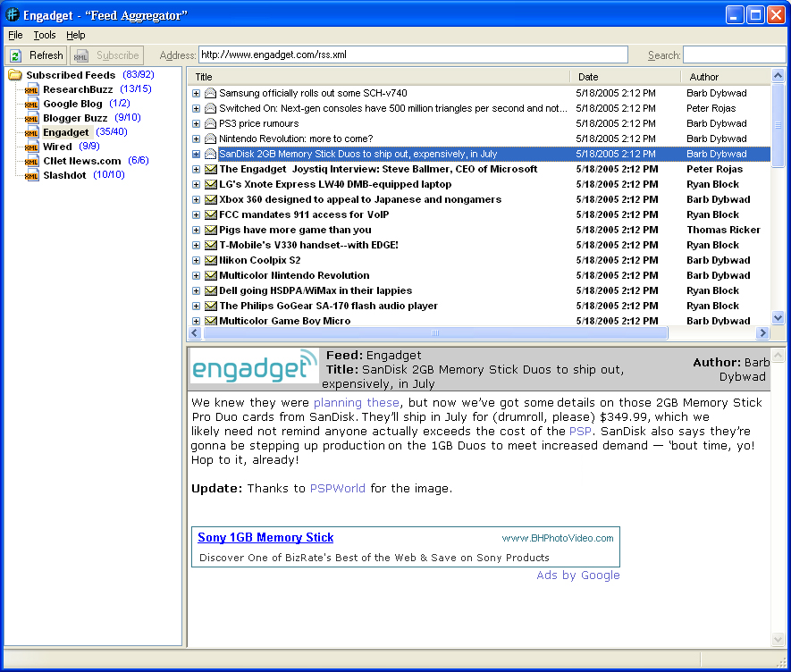Expand the Dell going HSDPA/WiMax row
Screen dimensions: 791x672
pos(197,290)
